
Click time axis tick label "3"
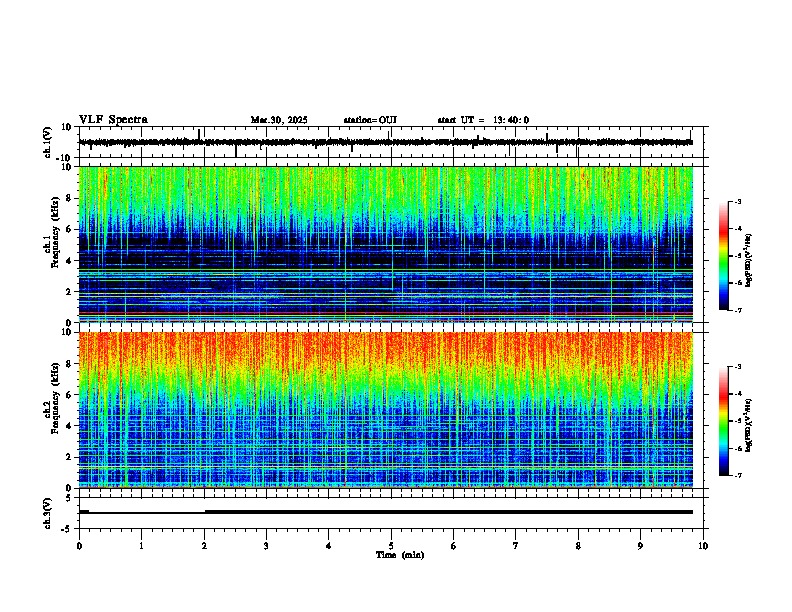tap(266, 546)
